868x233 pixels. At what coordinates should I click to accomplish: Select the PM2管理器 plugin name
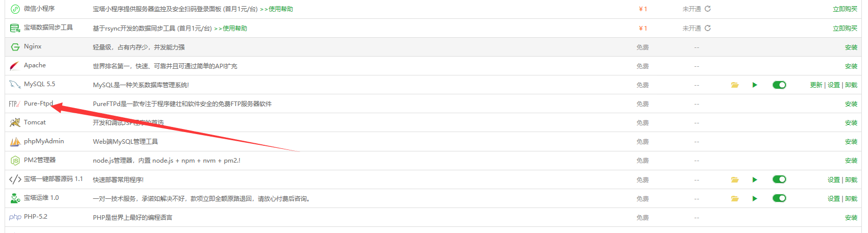40,160
